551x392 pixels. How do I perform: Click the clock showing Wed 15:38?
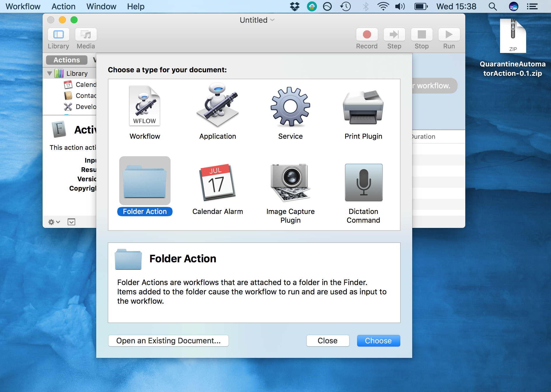[x=456, y=6]
